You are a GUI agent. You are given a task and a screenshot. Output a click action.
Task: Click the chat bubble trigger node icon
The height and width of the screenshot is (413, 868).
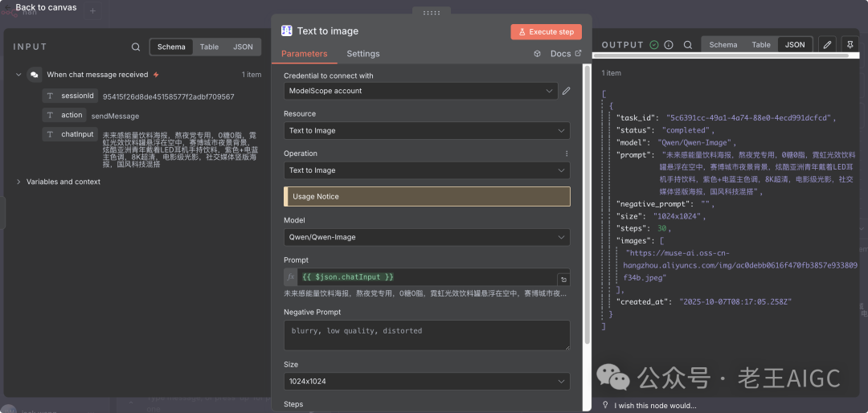click(x=35, y=75)
